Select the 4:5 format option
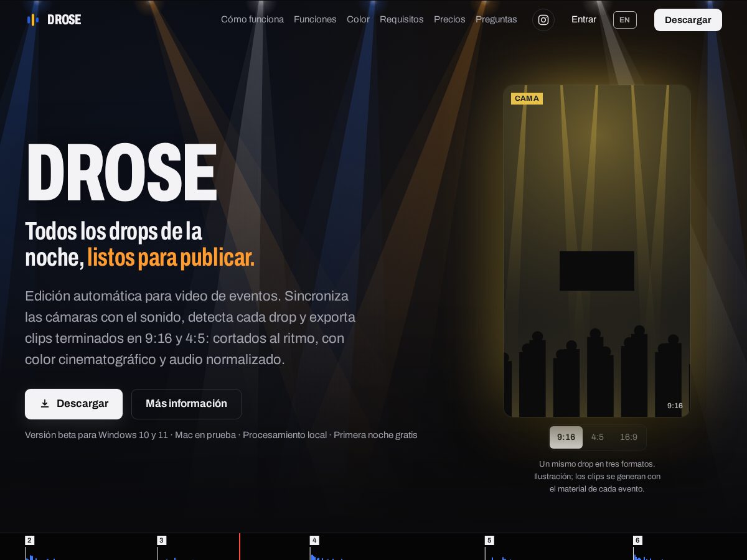The height and width of the screenshot is (560, 747). pyautogui.click(x=598, y=437)
